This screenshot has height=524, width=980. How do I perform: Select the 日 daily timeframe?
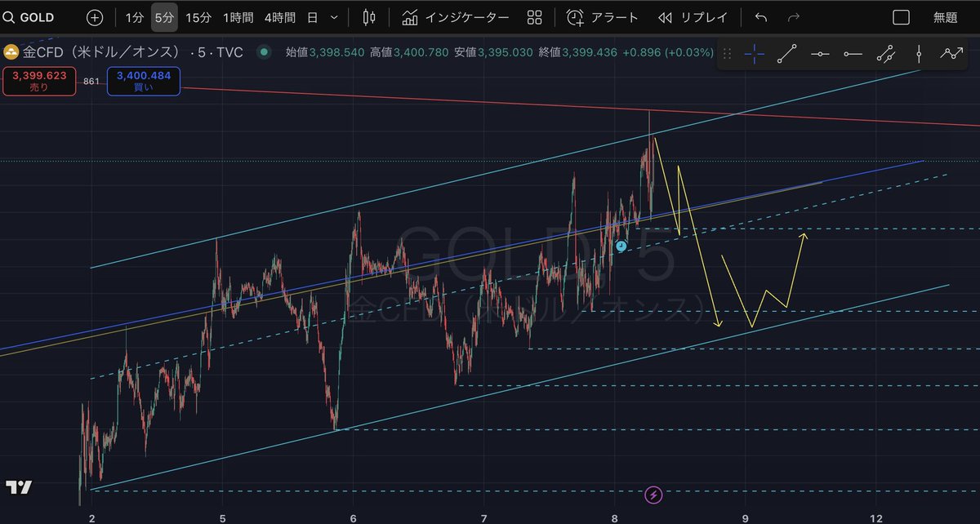[x=313, y=17]
